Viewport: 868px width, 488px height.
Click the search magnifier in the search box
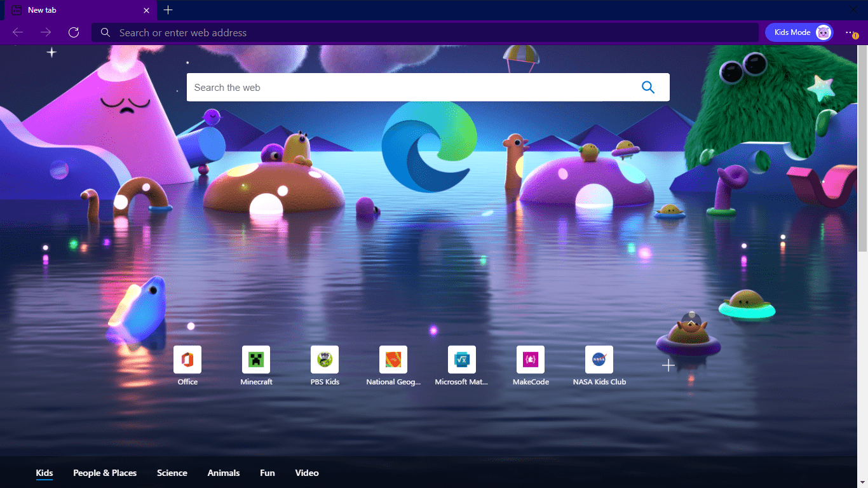click(648, 87)
